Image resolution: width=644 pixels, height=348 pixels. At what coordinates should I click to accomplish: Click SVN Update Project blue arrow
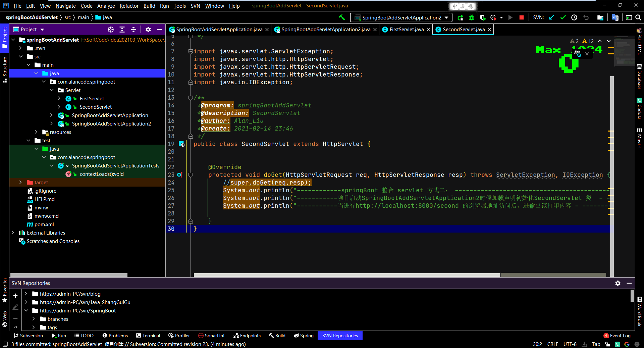pyautogui.click(x=552, y=17)
